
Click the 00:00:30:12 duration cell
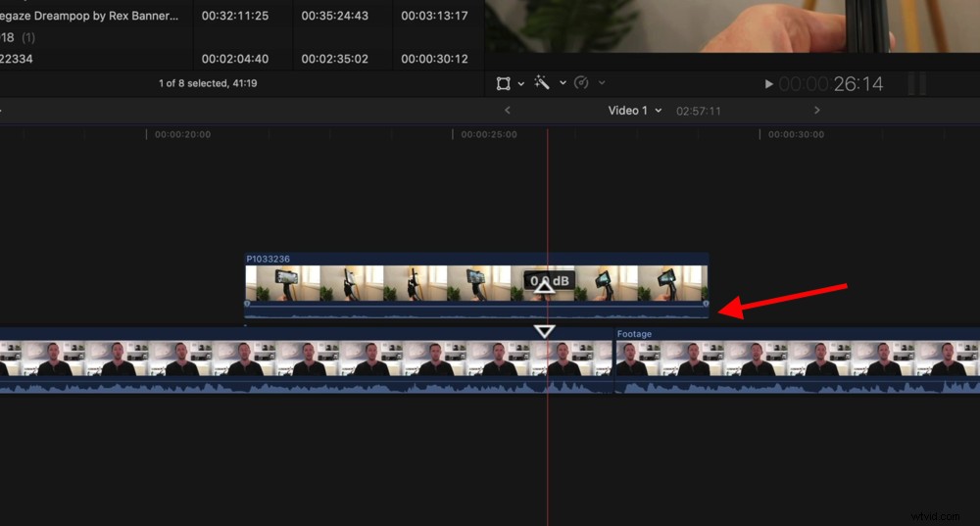pyautogui.click(x=434, y=59)
